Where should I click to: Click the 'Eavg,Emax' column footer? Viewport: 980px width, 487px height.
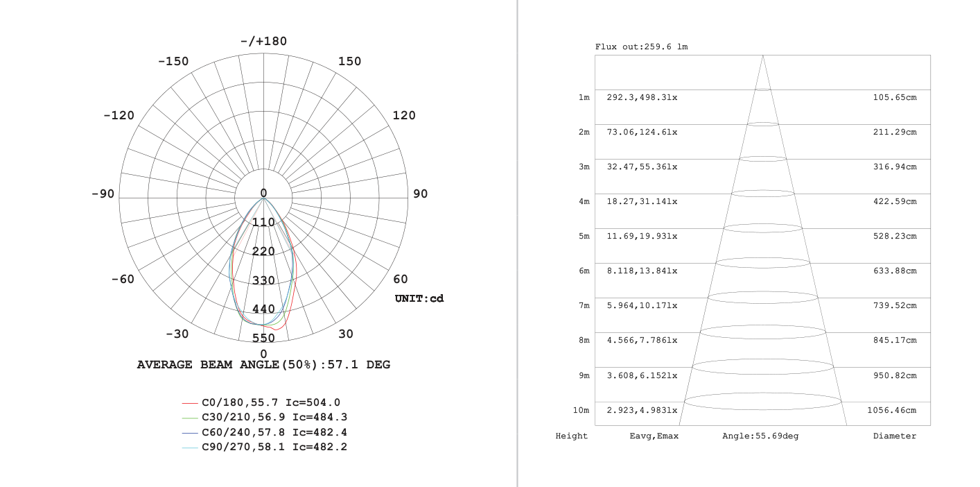tap(654, 436)
